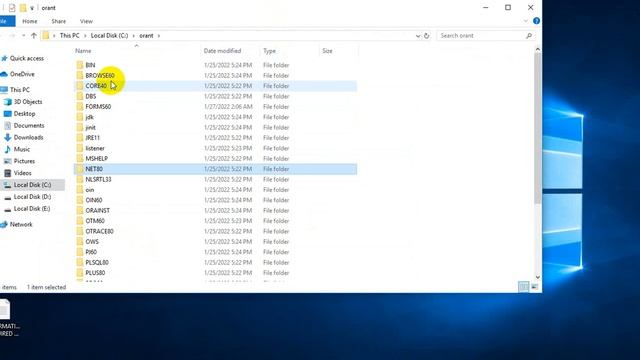
Task: Click the Search orant input field
Action: click(x=482, y=36)
